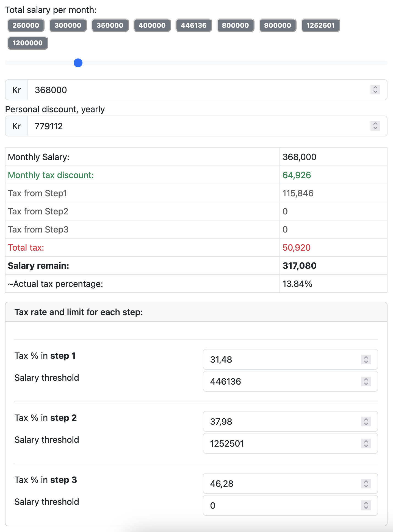Click the monthly salary spinner arrows

click(375, 90)
